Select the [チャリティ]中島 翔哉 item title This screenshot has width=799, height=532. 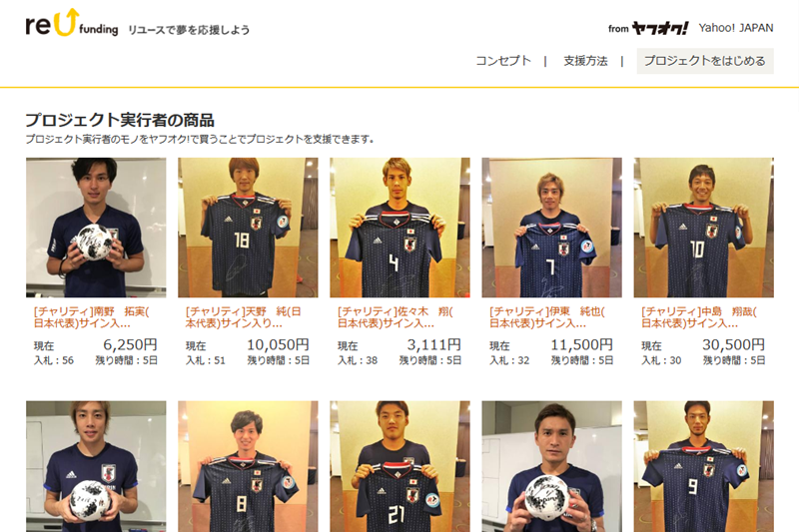coord(698,317)
